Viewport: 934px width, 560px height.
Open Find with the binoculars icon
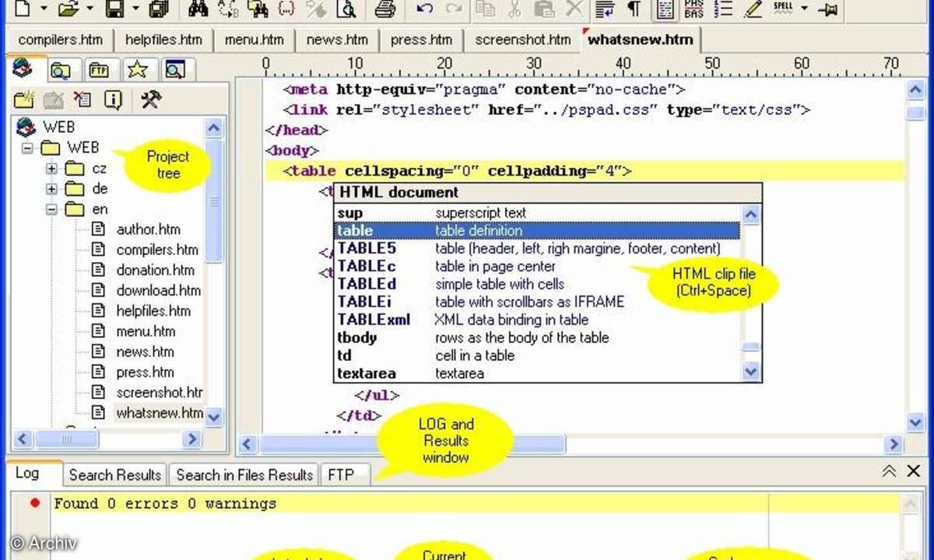(x=198, y=9)
